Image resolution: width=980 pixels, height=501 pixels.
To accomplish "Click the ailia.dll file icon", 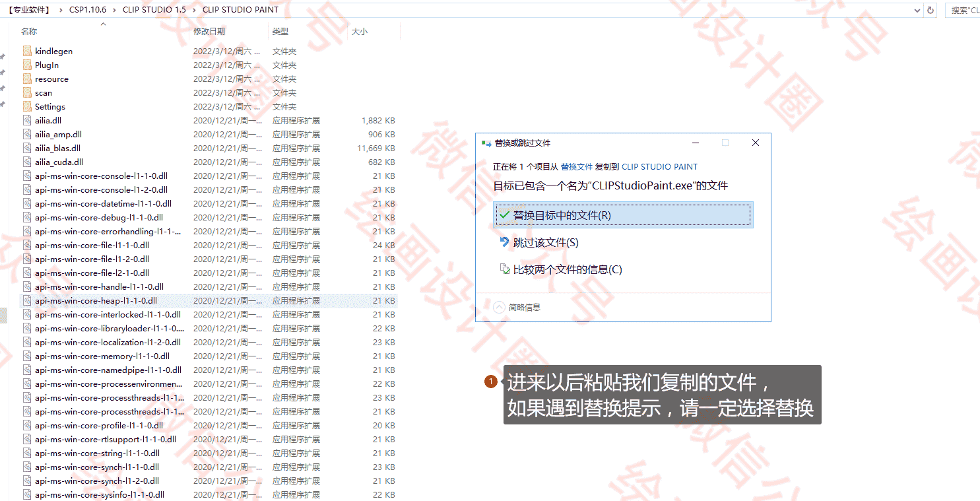I will click(27, 120).
